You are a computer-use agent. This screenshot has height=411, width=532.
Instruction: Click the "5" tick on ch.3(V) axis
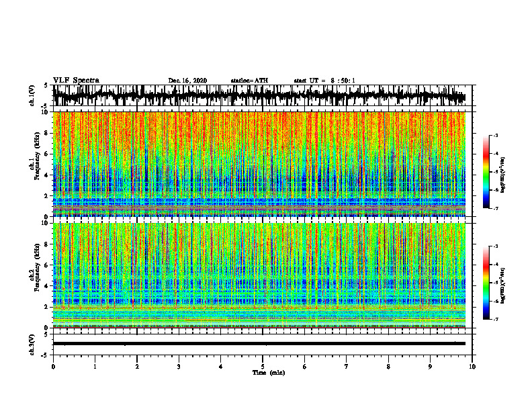click(x=47, y=334)
